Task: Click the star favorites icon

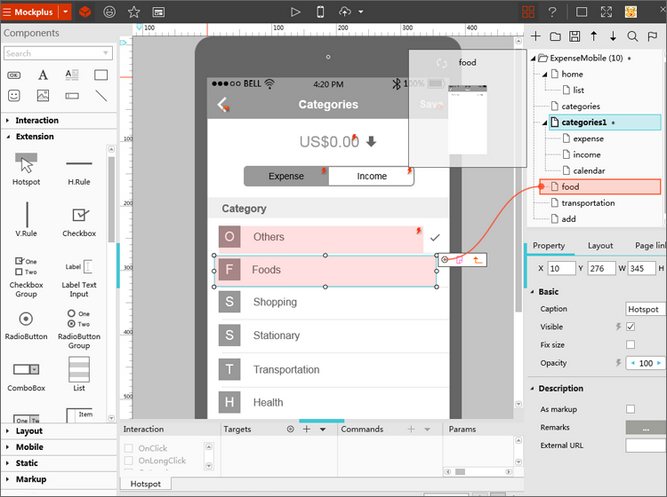Action: (x=134, y=12)
